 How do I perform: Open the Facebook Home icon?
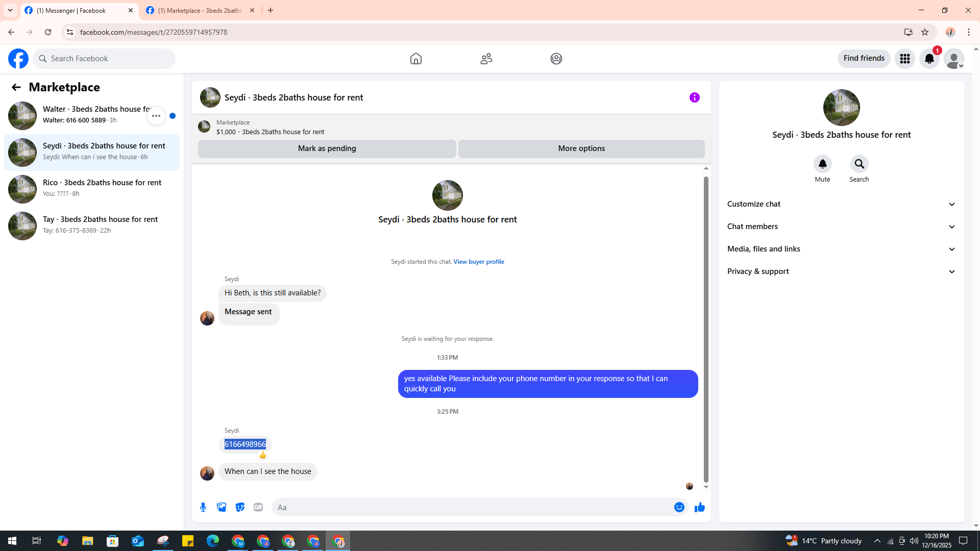coord(416,59)
